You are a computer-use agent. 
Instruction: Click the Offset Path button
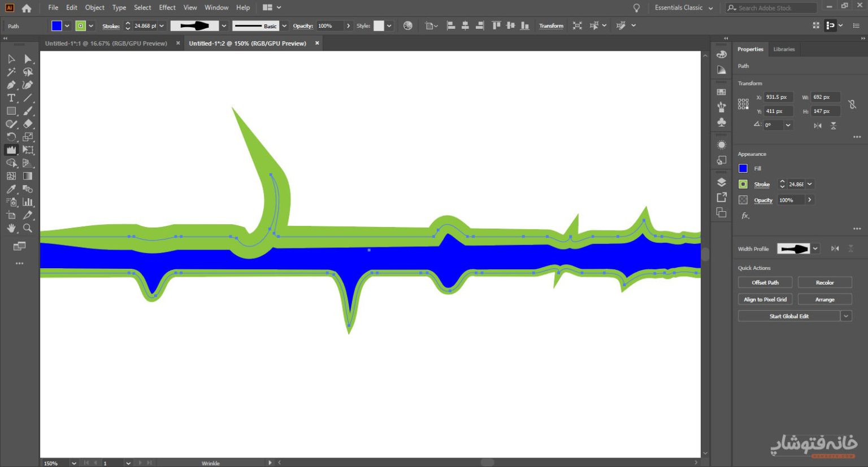click(x=765, y=282)
